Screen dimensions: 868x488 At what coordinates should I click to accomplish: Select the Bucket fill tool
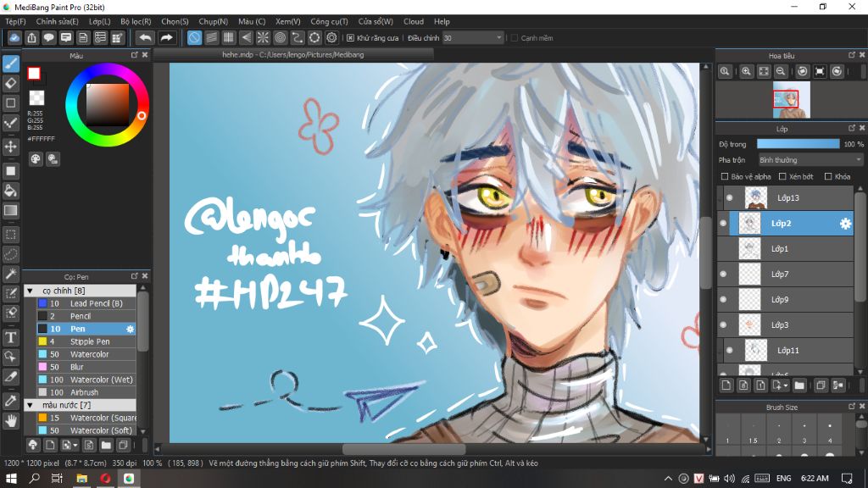point(10,191)
